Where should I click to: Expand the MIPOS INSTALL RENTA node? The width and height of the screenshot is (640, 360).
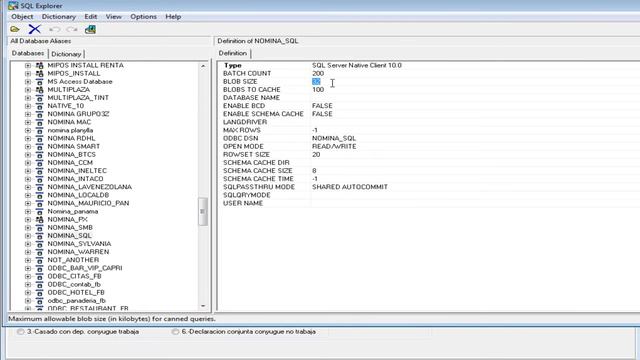[x=28, y=65]
